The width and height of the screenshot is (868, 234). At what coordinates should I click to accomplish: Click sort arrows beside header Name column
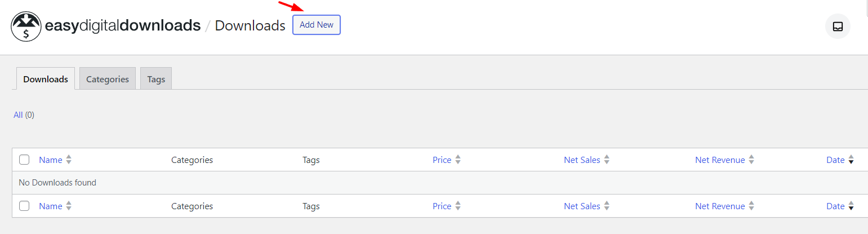coord(69,160)
